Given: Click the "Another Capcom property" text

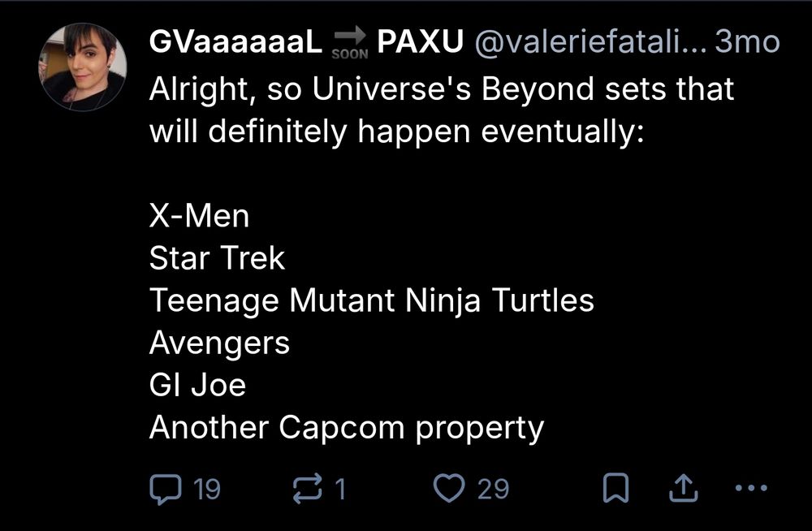Looking at the screenshot, I should [346, 428].
